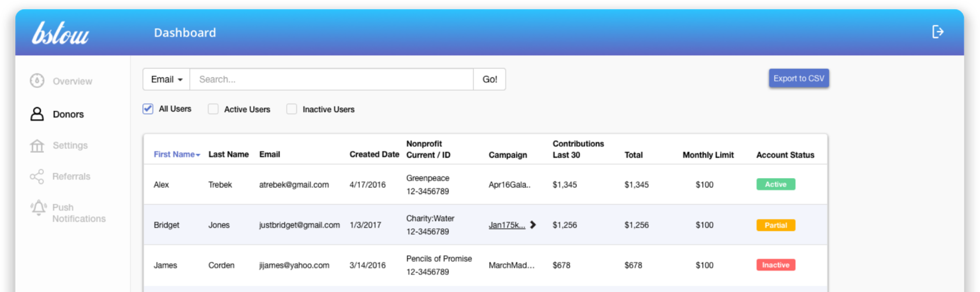The width and height of the screenshot is (980, 292).
Task: Click the Total column header
Action: tap(633, 155)
